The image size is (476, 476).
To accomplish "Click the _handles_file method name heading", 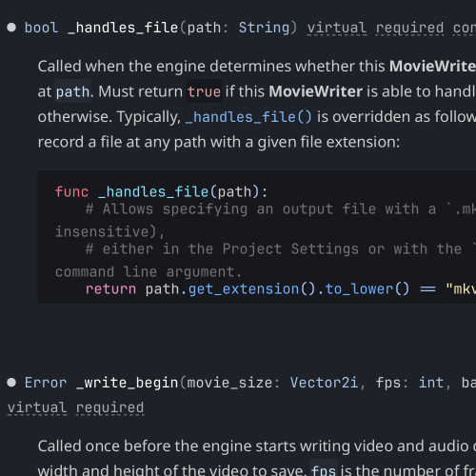I will 123,28.
